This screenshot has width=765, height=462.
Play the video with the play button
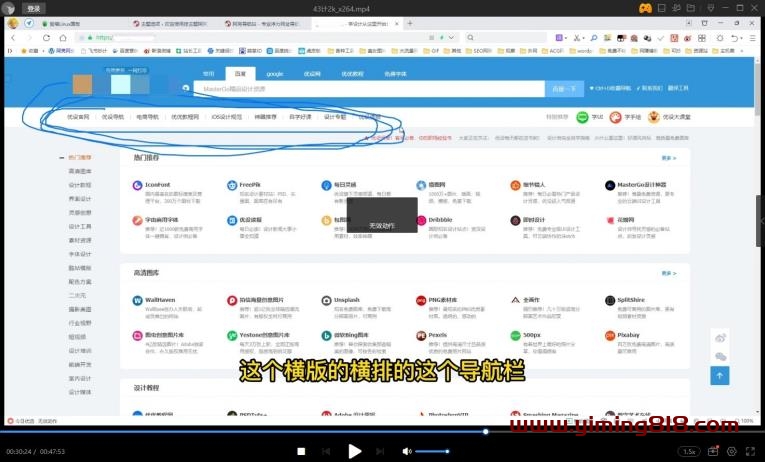(x=355, y=451)
